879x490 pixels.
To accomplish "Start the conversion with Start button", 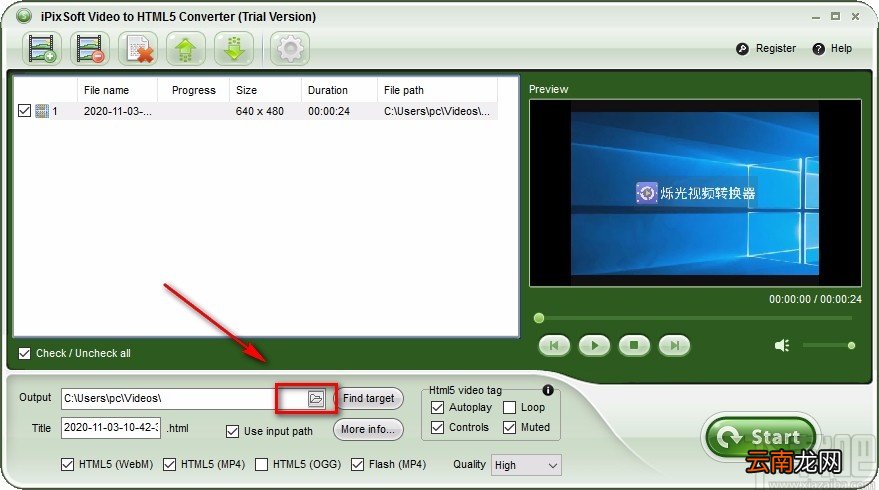I will (x=761, y=437).
